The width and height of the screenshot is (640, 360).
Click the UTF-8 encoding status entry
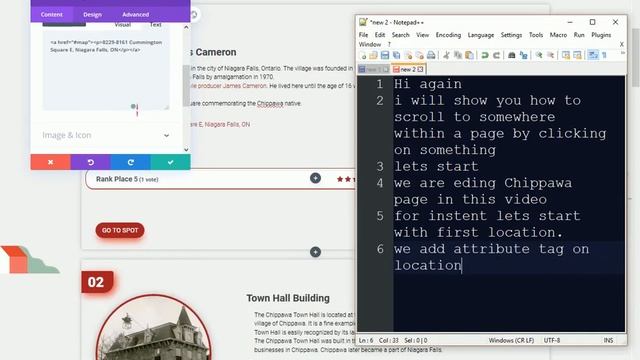[x=552, y=340]
